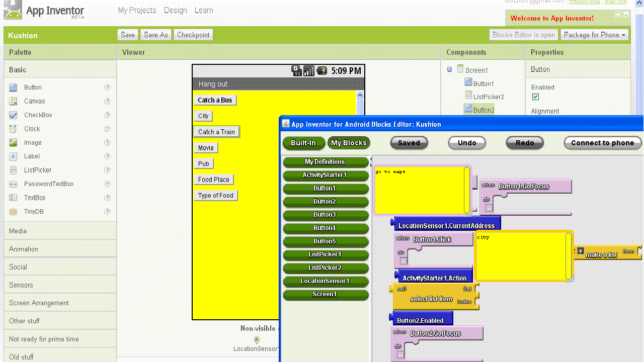Click the ListPicker2 icon in Components tree

468,96
